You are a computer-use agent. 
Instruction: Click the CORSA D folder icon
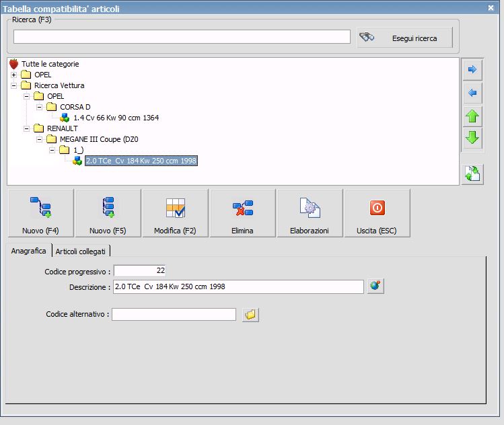(x=51, y=107)
